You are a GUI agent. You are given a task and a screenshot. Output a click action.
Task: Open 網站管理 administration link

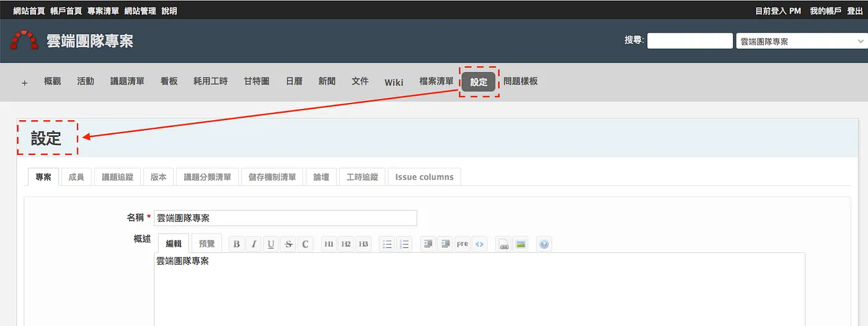coord(140,11)
